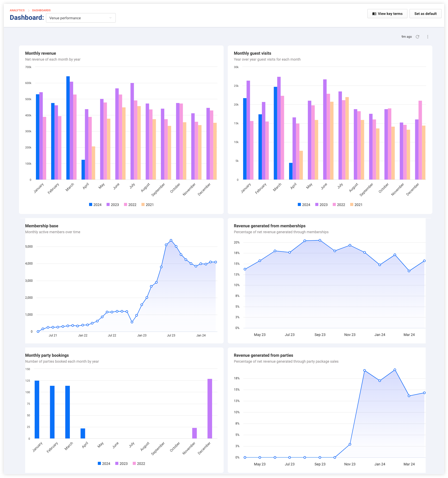Click "Monthly active members over time" subtitle
This screenshot has width=448, height=478.
pos(53,232)
